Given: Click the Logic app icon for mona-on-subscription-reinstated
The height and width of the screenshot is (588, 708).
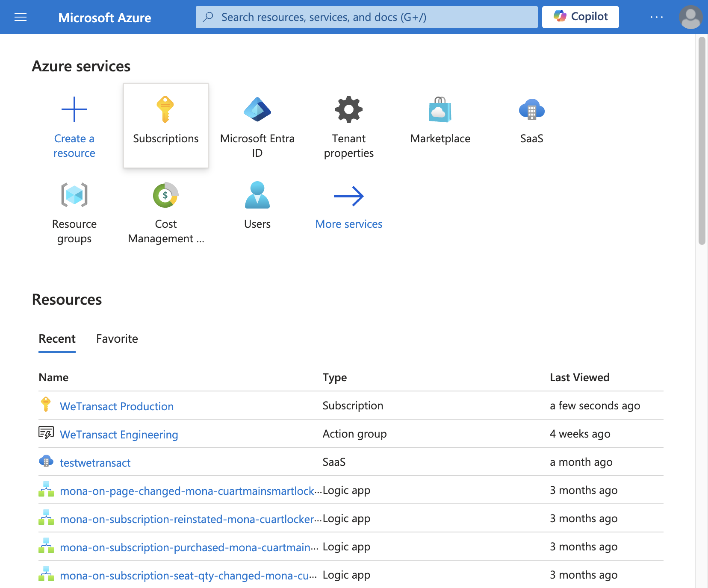Looking at the screenshot, I should (46, 517).
